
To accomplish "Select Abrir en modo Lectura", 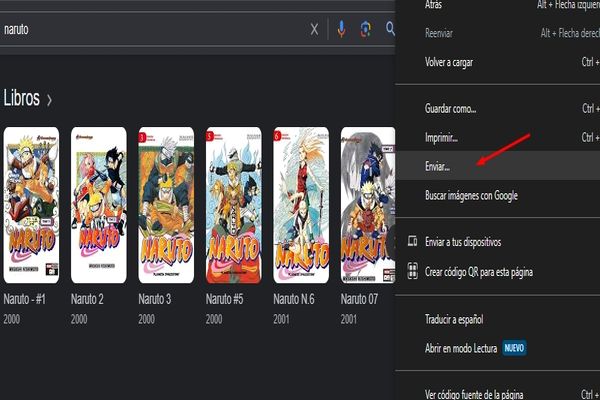I will [497, 348].
